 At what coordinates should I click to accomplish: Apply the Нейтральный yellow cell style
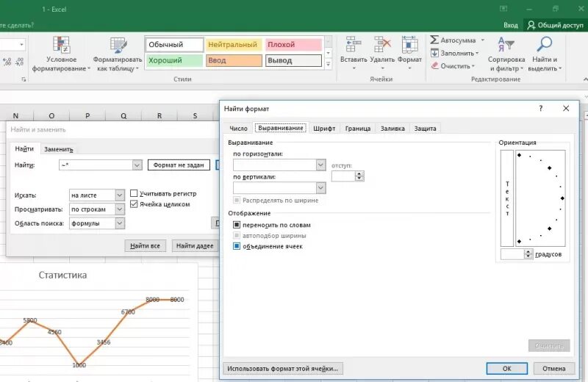tap(234, 45)
